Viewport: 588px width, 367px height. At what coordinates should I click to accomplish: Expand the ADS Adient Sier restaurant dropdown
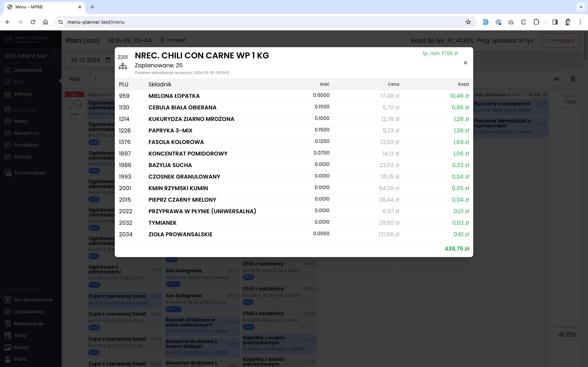pyautogui.click(x=31, y=56)
